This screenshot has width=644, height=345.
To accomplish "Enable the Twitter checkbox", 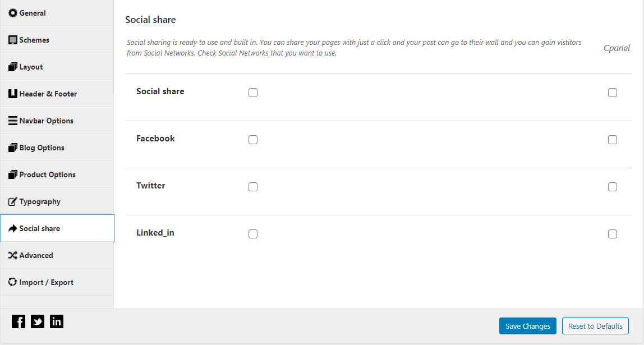I will click(x=253, y=187).
